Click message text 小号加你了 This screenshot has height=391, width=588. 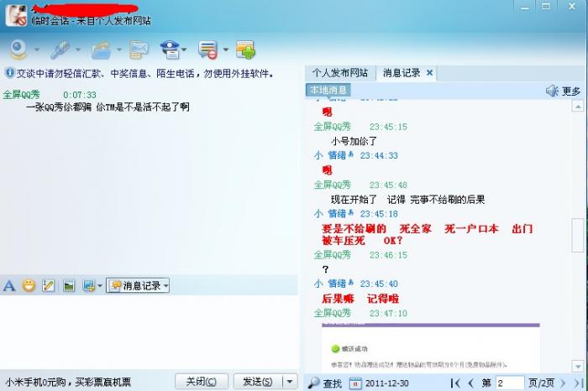click(354, 141)
